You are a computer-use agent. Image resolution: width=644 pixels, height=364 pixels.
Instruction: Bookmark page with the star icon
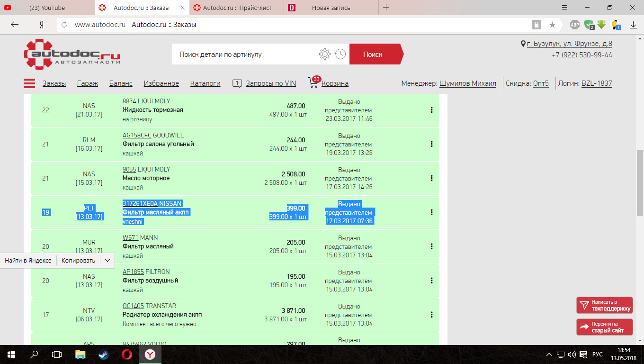tap(552, 25)
